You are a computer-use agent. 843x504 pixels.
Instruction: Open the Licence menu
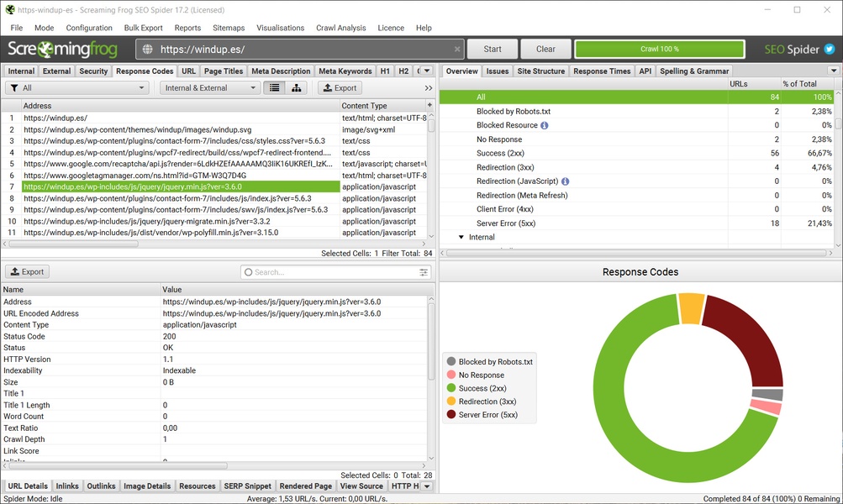pos(391,28)
